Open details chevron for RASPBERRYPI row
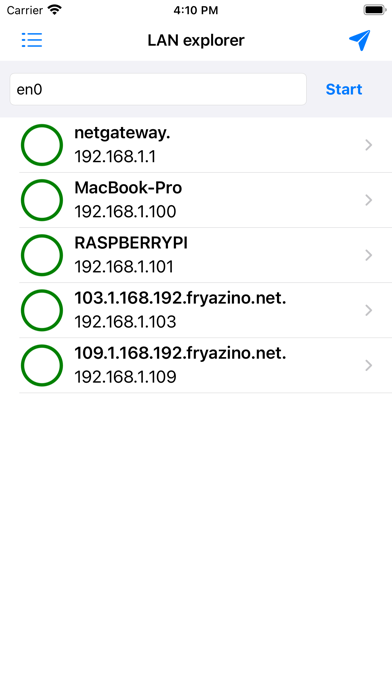Viewport: 392px width, 696px height. tap(368, 255)
